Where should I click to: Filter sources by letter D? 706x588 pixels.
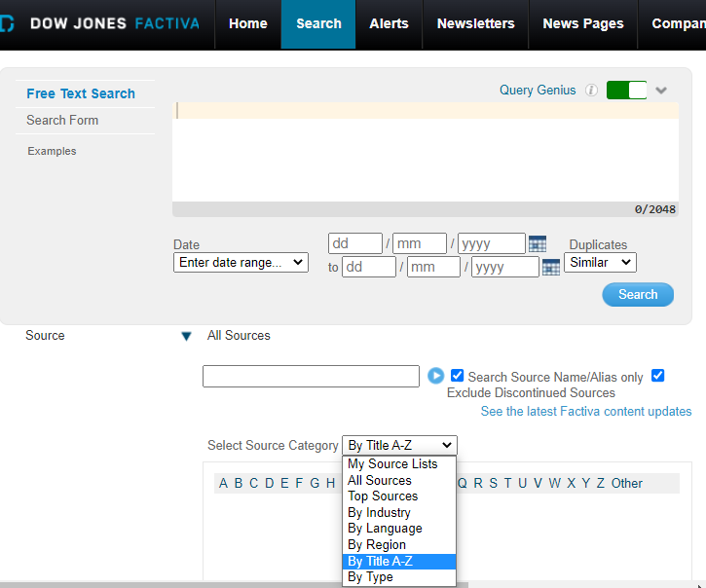(269, 483)
